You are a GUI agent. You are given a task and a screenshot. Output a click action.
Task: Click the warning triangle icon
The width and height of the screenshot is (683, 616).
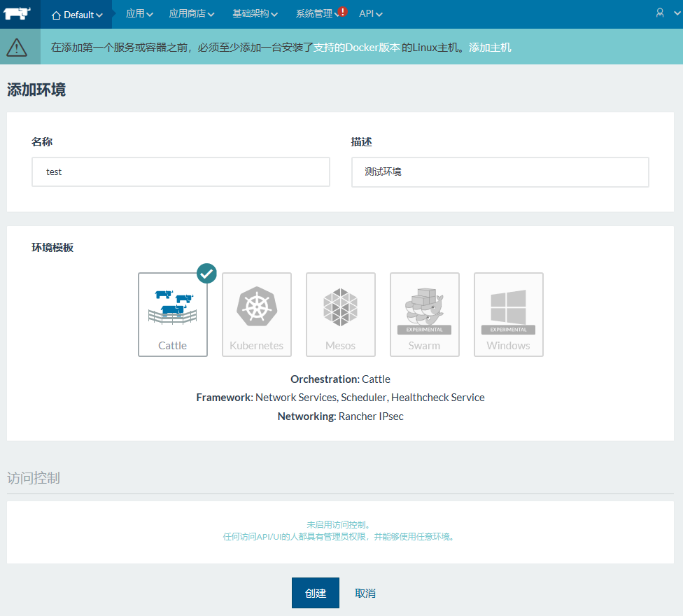17,47
